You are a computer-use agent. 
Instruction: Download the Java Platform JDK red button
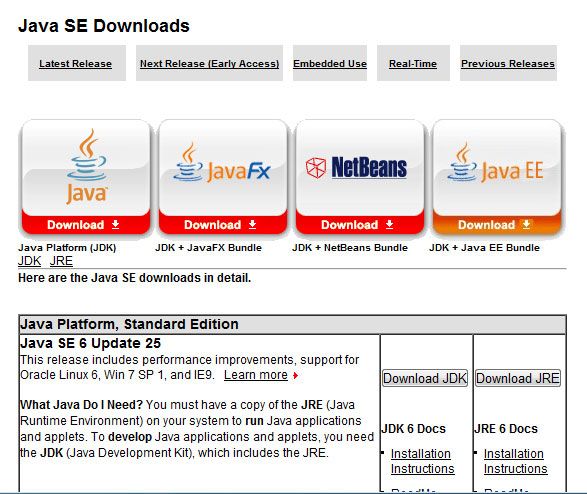tap(86, 225)
